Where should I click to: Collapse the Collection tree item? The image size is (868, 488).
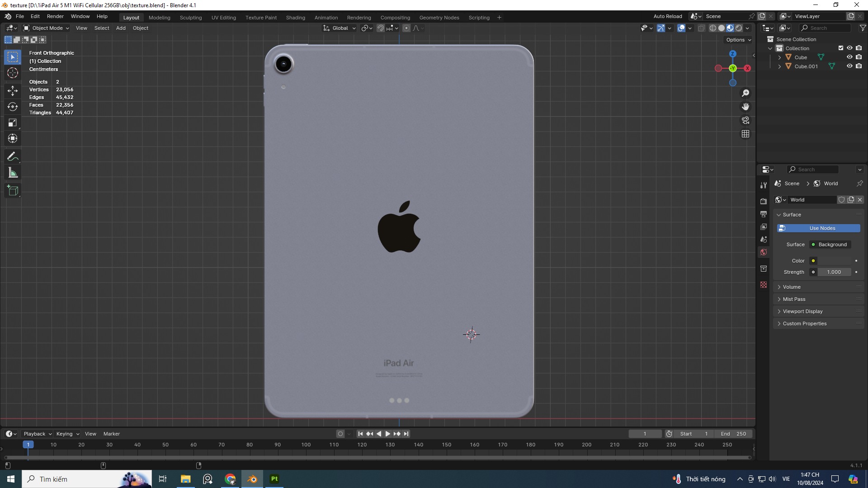[x=770, y=48]
